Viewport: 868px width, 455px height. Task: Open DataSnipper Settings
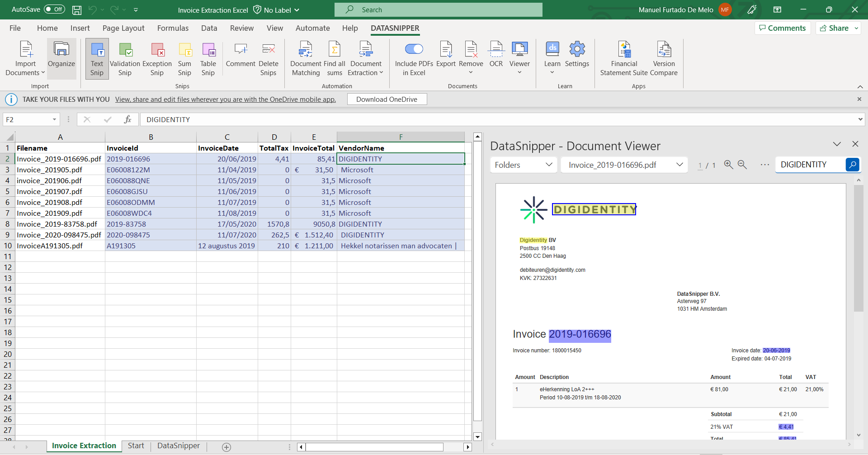tap(577, 54)
